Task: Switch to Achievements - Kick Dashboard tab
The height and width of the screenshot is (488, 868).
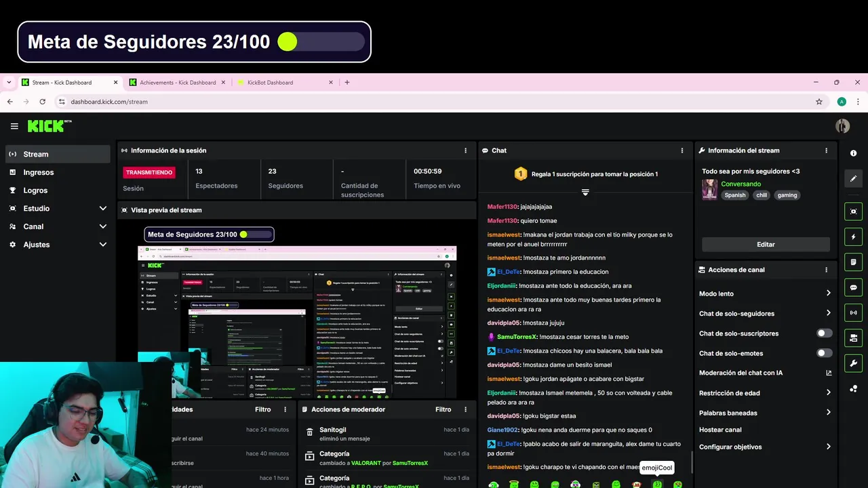Action: (178, 83)
